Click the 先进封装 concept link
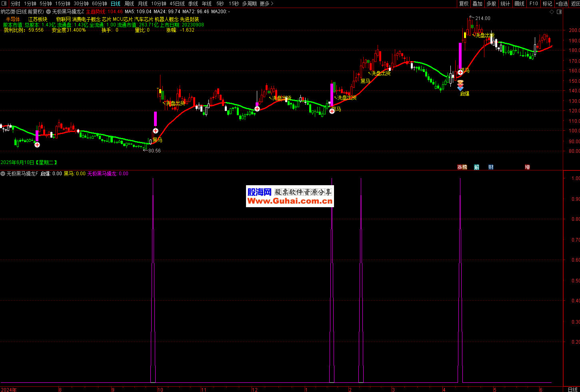 (189, 19)
